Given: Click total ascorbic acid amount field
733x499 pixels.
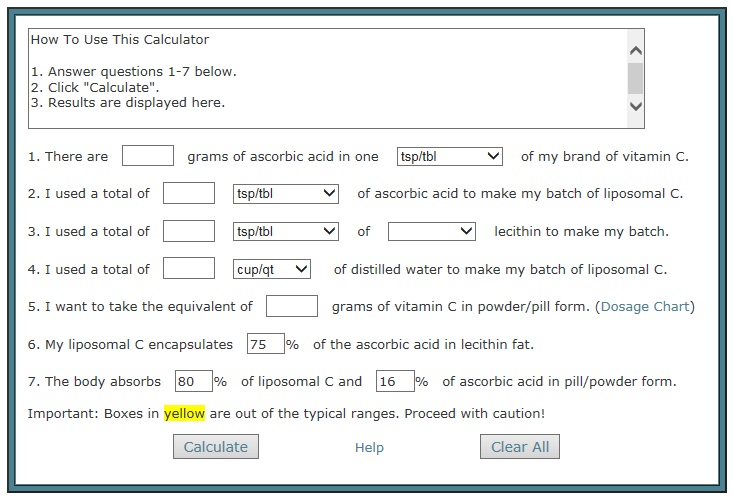Looking at the screenshot, I should pos(189,193).
